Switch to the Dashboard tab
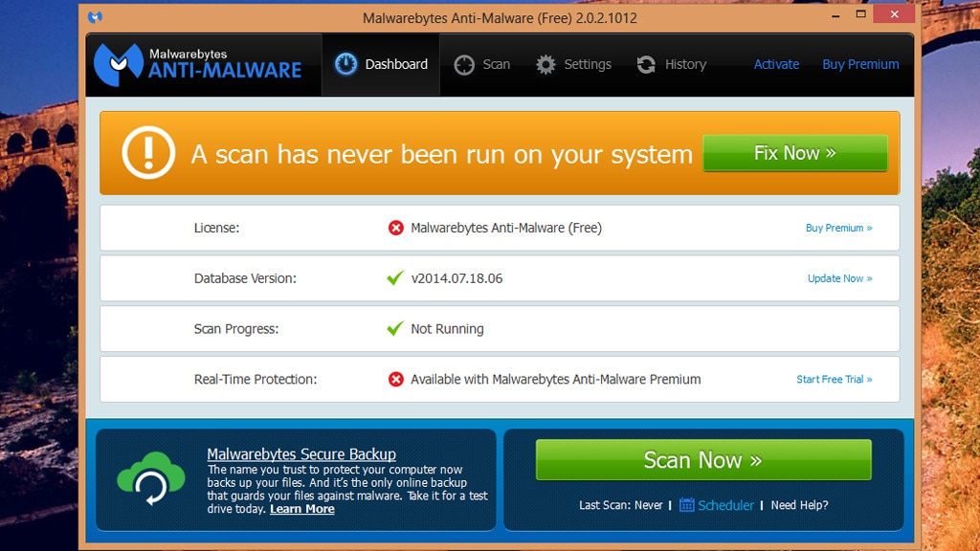This screenshot has height=551, width=980. (381, 64)
